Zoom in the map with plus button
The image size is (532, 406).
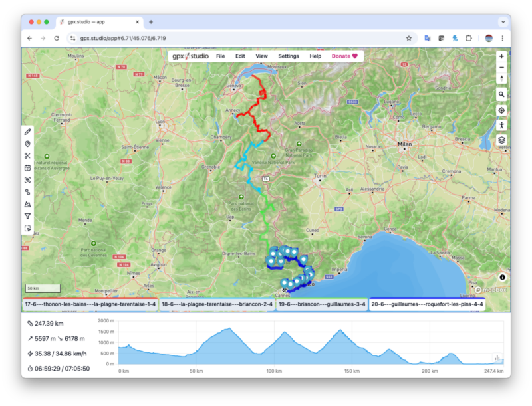[501, 56]
